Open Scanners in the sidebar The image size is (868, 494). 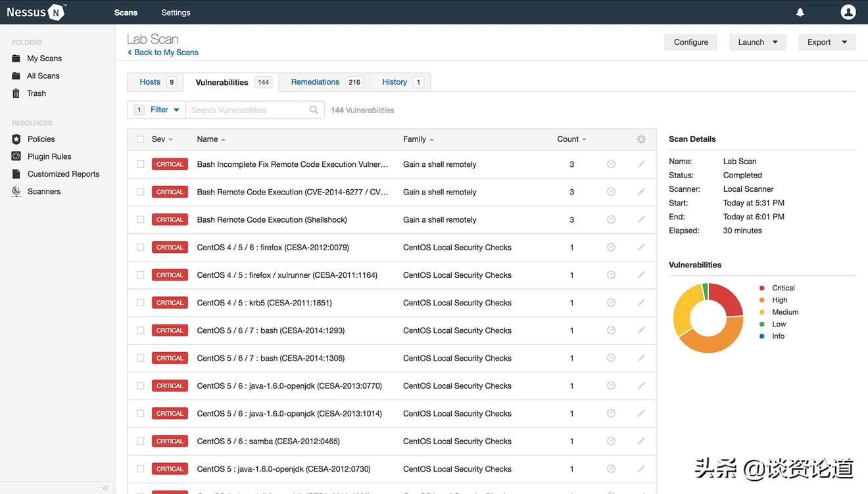(x=43, y=191)
